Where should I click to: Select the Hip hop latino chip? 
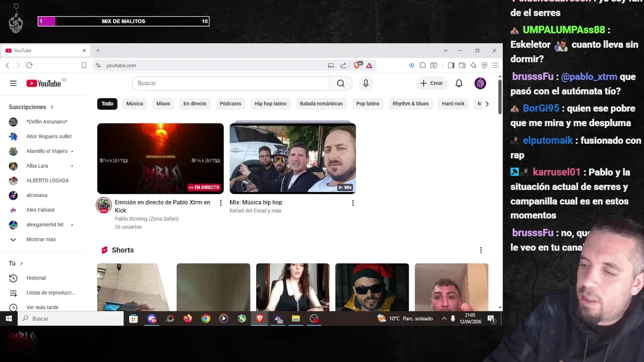pyautogui.click(x=271, y=104)
